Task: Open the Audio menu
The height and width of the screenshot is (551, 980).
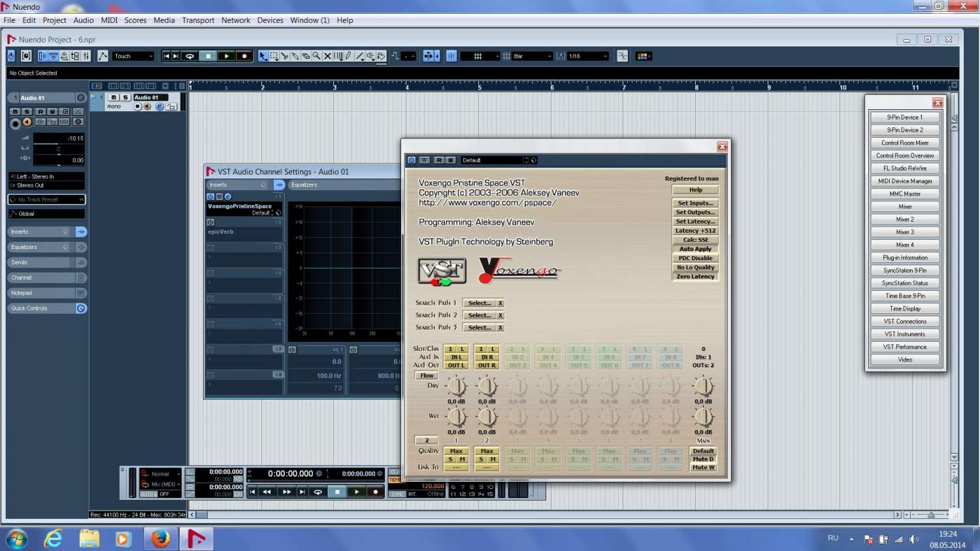Action: tap(84, 20)
